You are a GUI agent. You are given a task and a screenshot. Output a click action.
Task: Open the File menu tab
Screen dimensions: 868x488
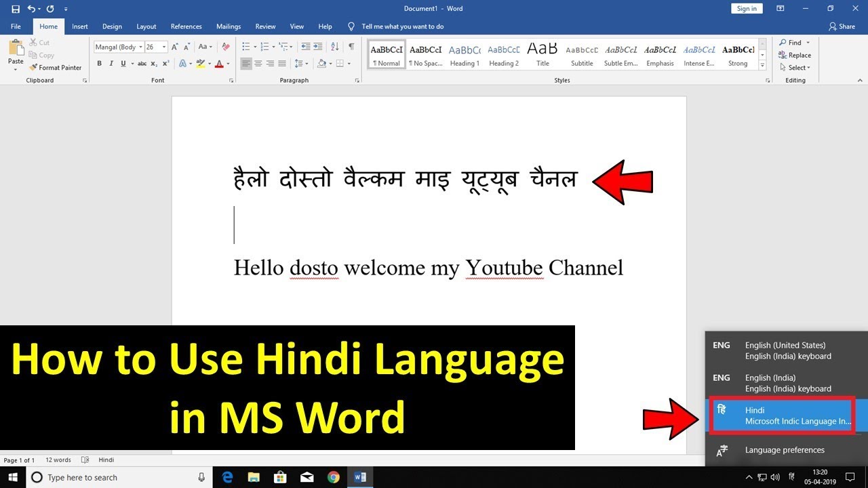(16, 26)
